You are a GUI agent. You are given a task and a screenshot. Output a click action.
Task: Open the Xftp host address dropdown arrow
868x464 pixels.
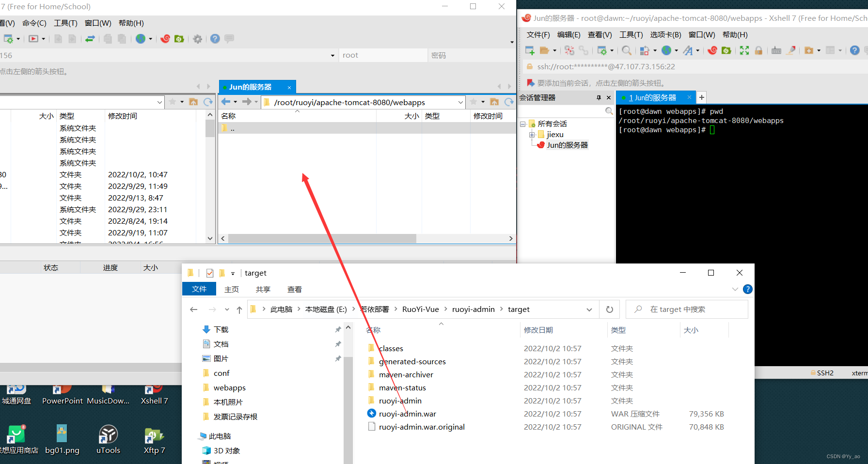(x=332, y=55)
